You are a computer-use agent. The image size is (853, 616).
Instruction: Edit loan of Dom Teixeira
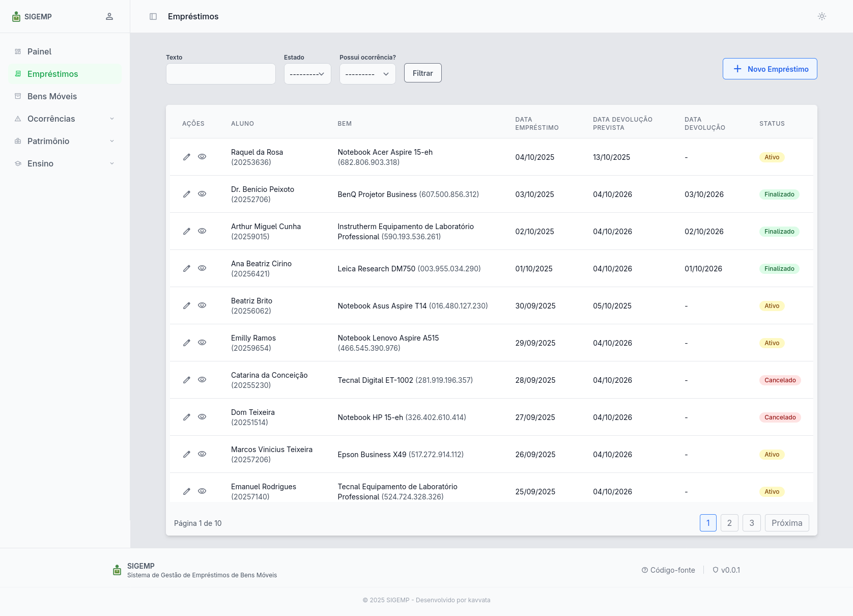coord(187,417)
